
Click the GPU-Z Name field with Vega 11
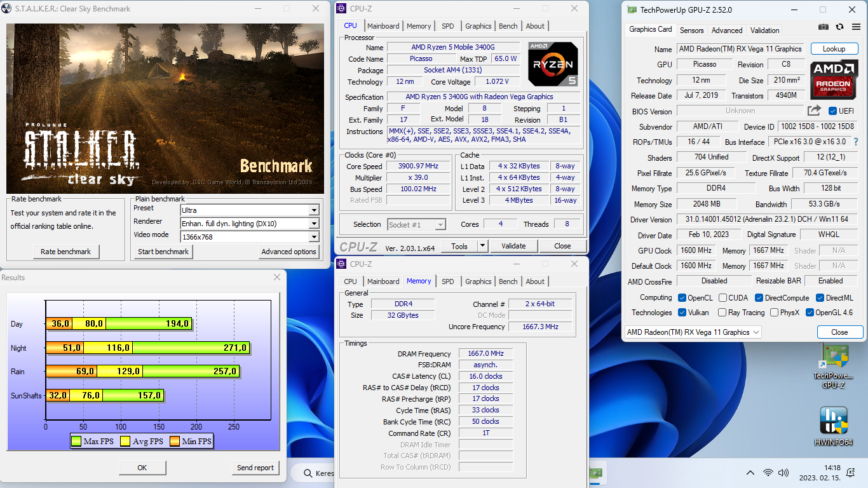(742, 49)
